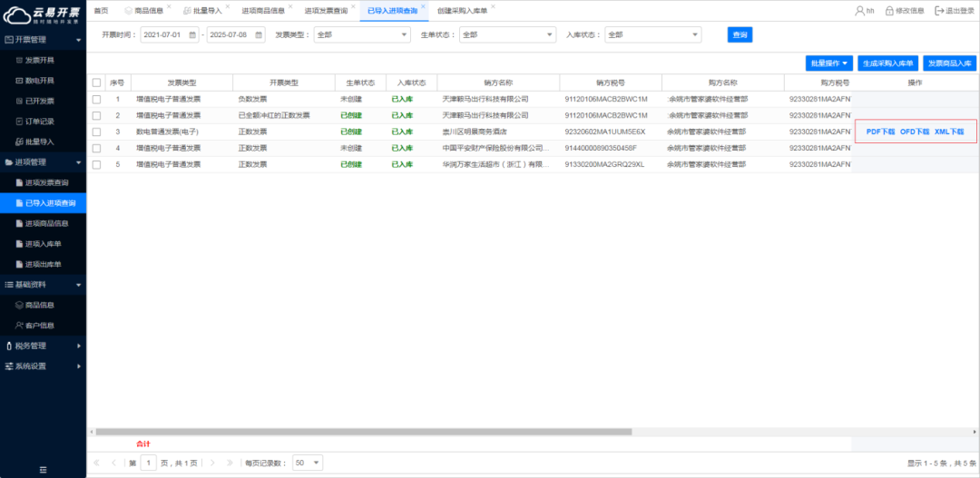This screenshot has width=980, height=478.
Task: Open 客户信息 in the sidebar
Action: tap(39, 325)
